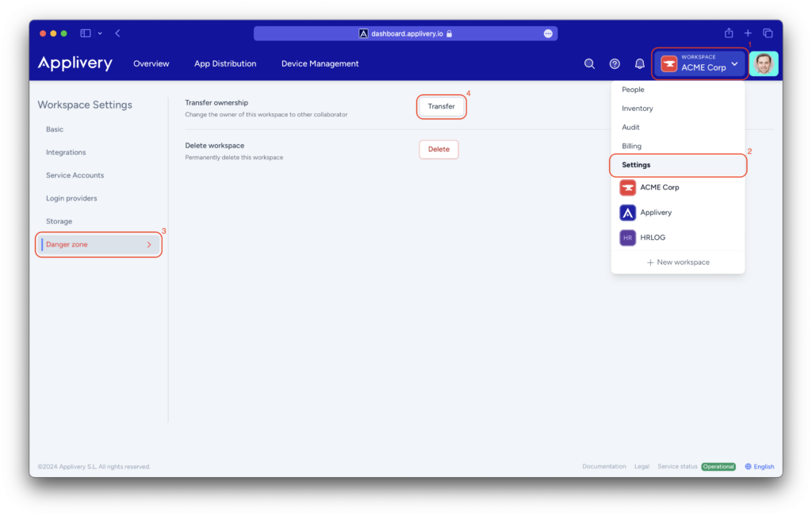
Task: Open App Distribution in top navigation
Action: pyautogui.click(x=225, y=63)
